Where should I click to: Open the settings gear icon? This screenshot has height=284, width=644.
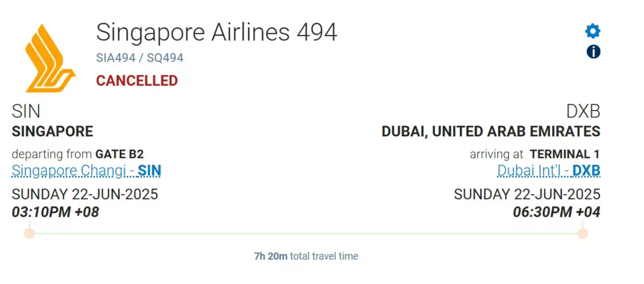tap(593, 31)
